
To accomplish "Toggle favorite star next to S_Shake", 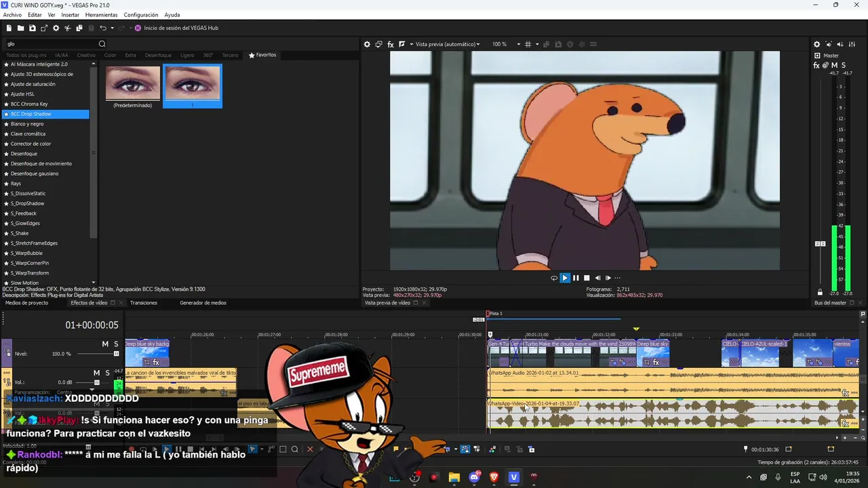I will click(6, 233).
